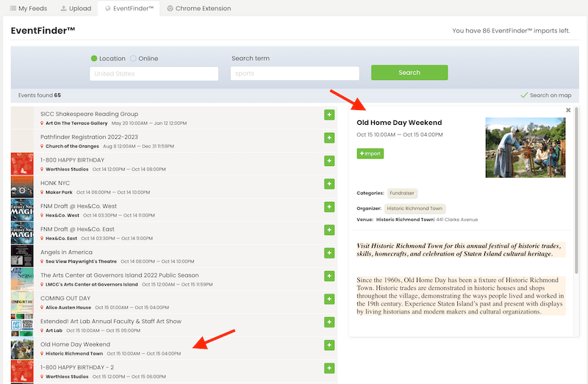Image resolution: width=588 pixels, height=384 pixels.
Task: Toggle Search on map checkmark
Action: tap(524, 95)
